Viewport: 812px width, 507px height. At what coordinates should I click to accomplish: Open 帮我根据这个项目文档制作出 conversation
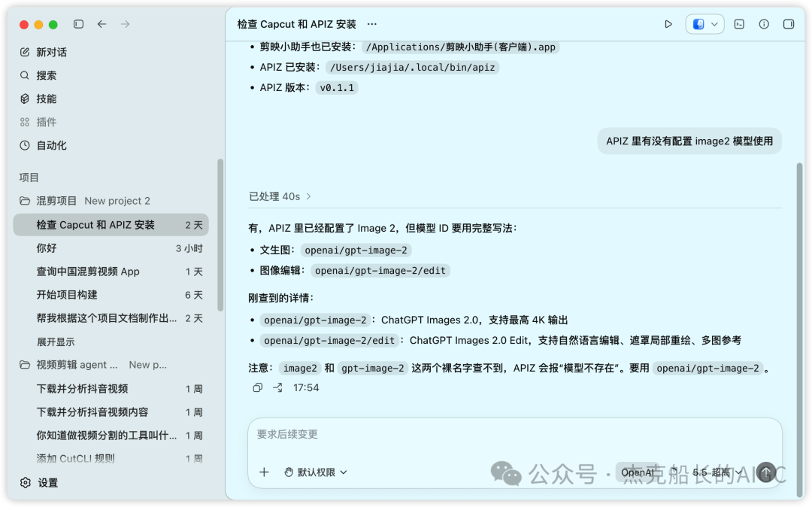click(x=111, y=318)
